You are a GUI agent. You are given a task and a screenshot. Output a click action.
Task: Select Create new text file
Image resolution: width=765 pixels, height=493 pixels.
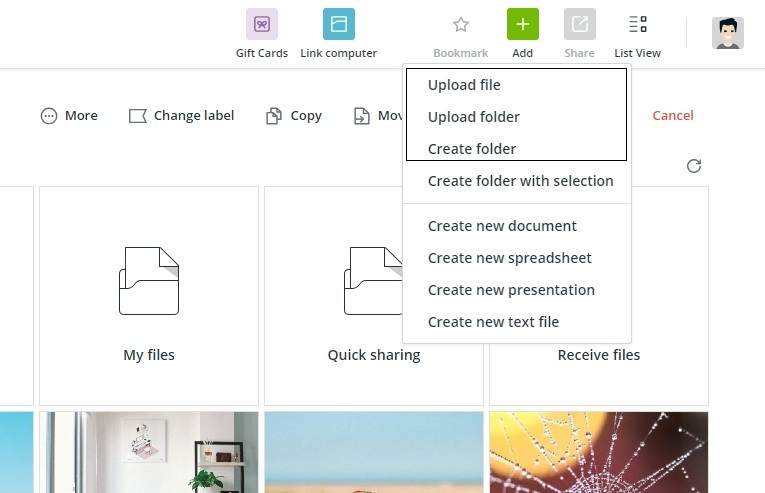(x=517, y=322)
